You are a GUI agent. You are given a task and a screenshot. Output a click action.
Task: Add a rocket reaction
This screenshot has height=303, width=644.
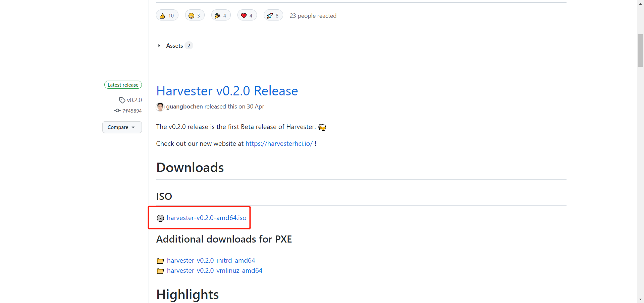coord(273,15)
